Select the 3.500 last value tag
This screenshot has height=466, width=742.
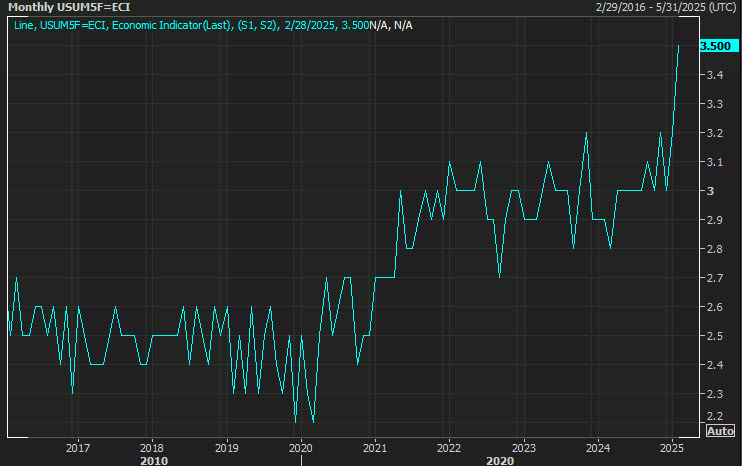[717, 46]
